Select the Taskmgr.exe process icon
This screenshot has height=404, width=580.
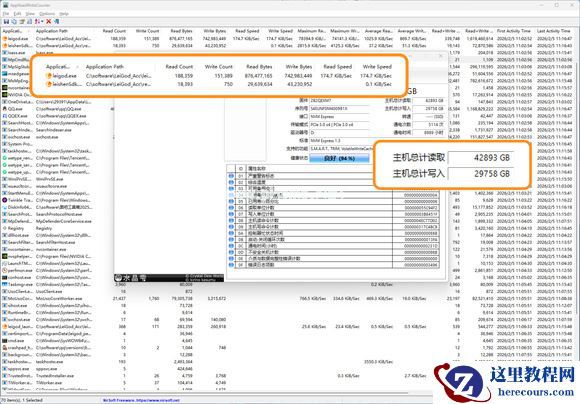pyautogui.click(x=5, y=285)
